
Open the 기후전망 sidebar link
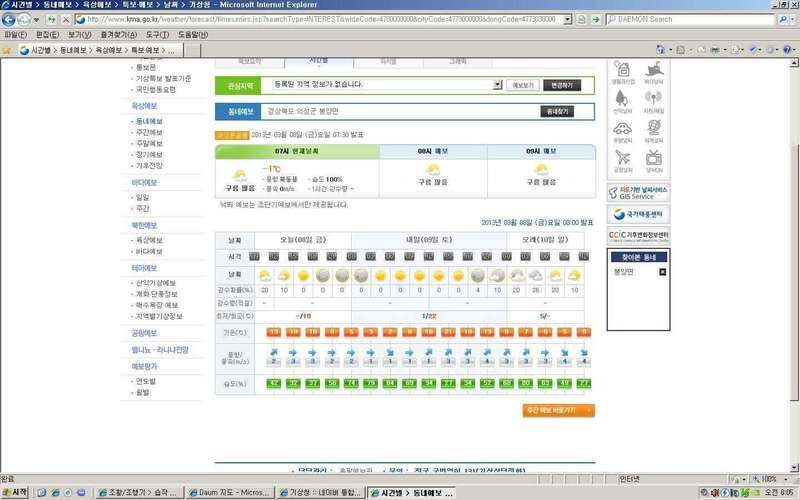tap(149, 166)
